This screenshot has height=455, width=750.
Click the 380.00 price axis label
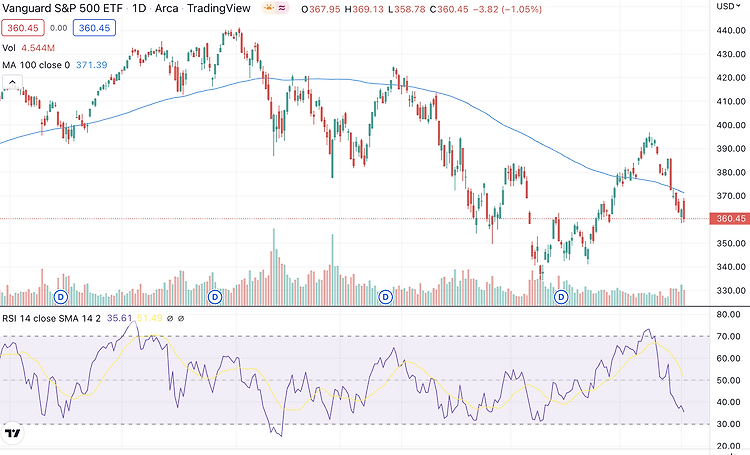pyautogui.click(x=731, y=172)
